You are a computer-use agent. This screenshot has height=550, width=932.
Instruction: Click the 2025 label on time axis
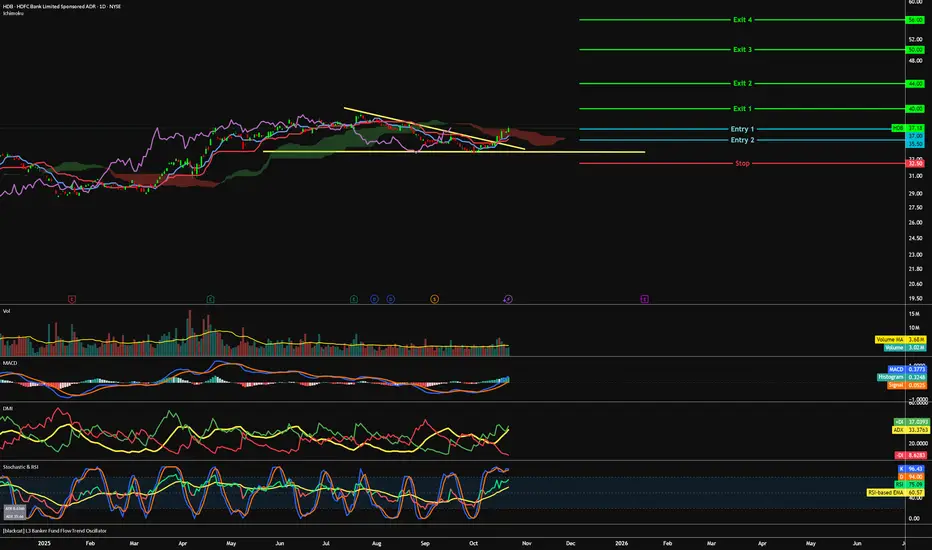[44, 543]
